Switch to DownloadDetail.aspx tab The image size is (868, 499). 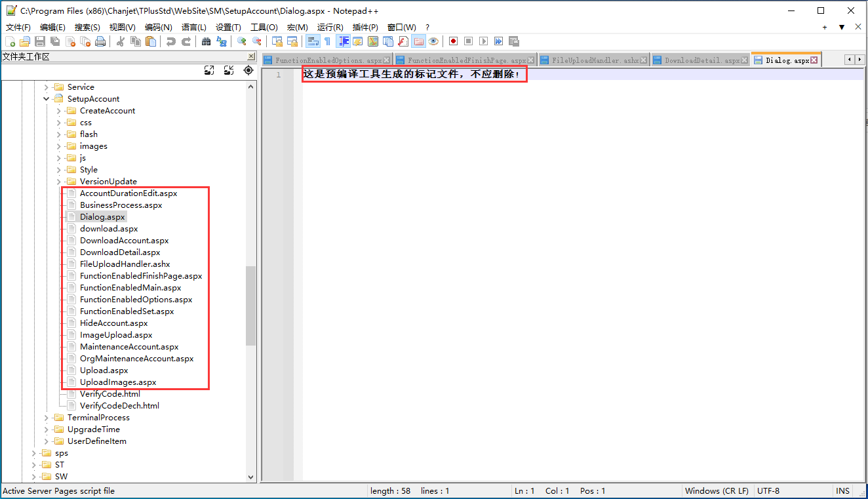pos(700,60)
